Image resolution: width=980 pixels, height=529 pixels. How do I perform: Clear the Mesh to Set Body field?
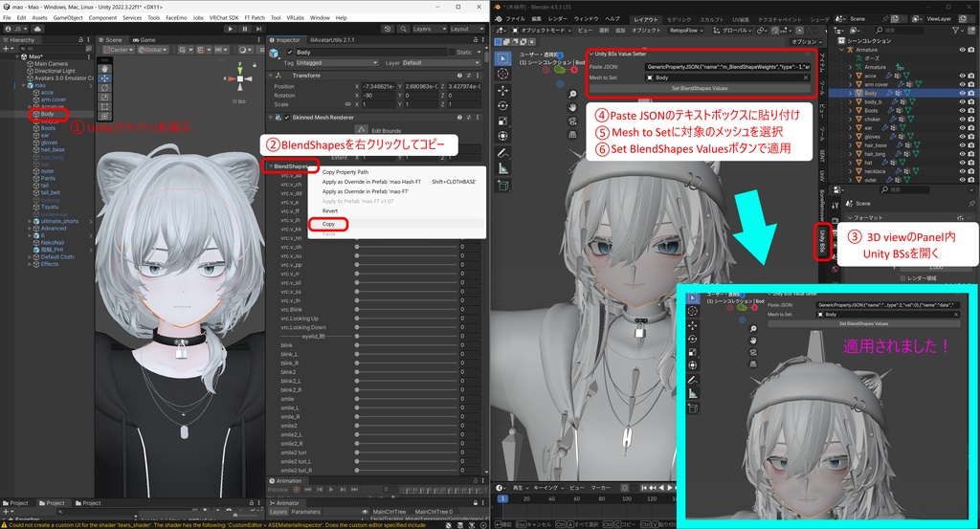pyautogui.click(x=806, y=77)
